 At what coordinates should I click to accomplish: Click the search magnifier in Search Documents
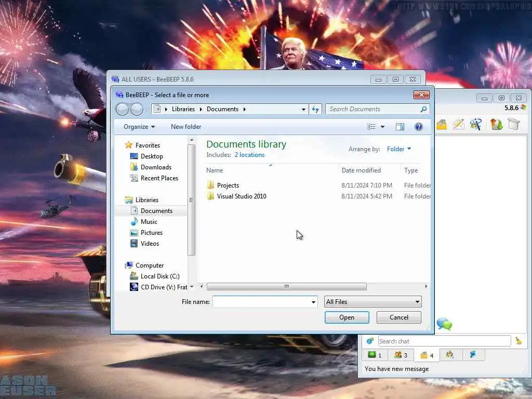tap(423, 109)
